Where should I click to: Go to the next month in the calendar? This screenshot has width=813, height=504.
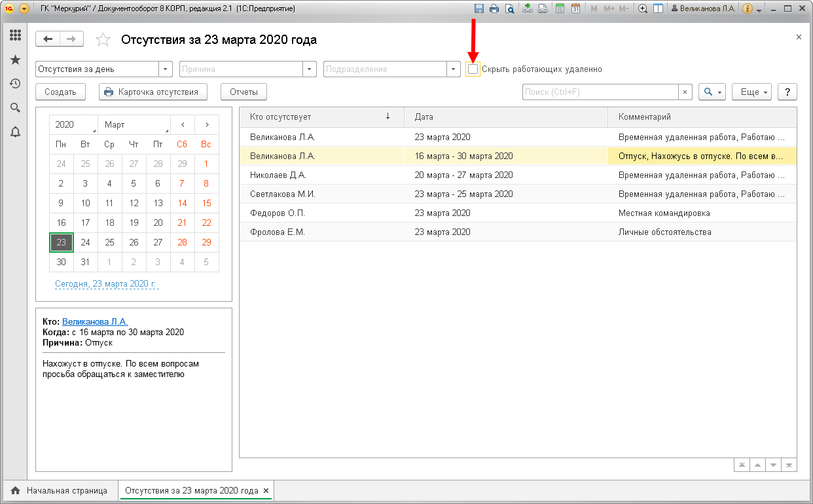207,124
